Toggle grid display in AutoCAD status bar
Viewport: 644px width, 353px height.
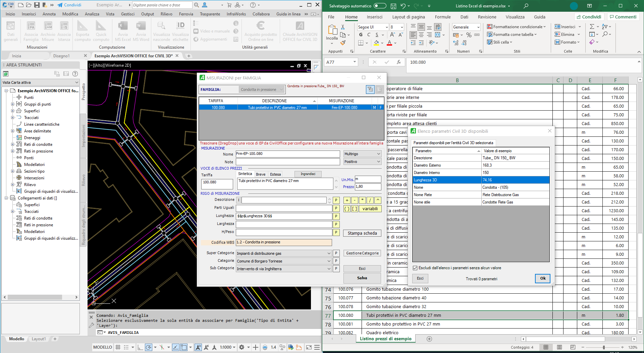[118, 347]
